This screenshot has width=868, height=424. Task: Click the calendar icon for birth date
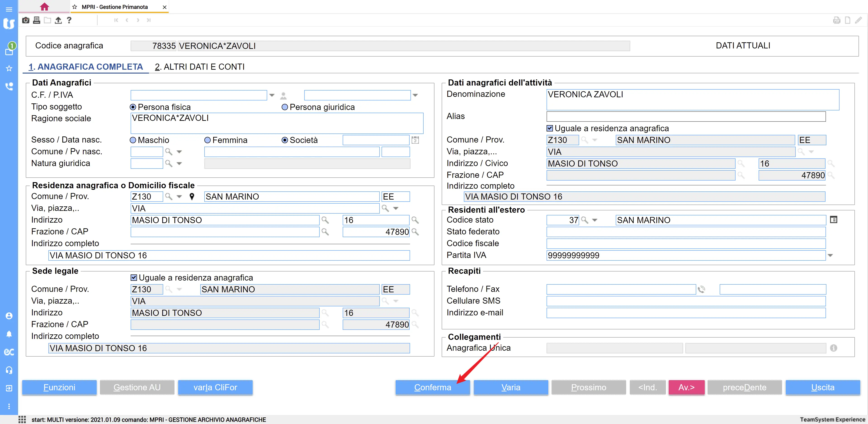point(415,140)
